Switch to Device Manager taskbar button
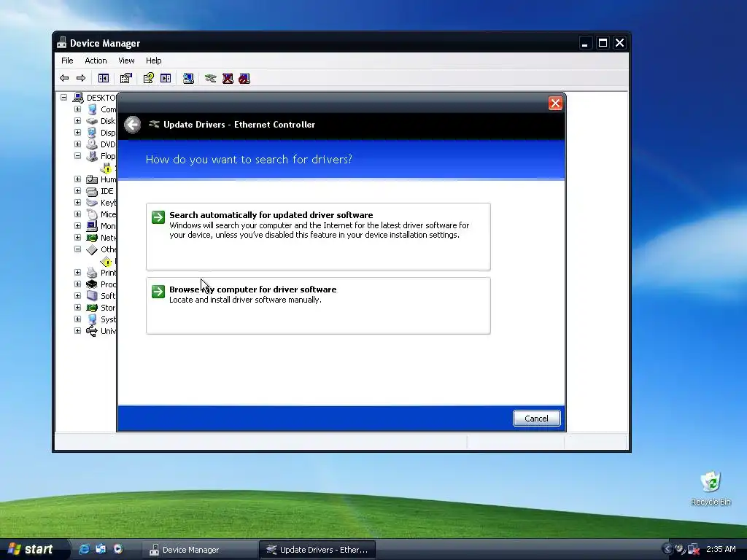 [201, 550]
